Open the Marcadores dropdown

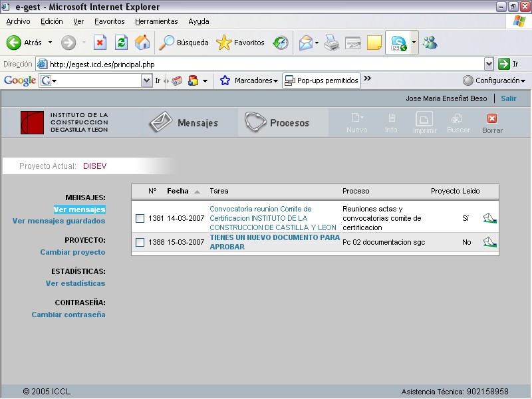[x=275, y=81]
